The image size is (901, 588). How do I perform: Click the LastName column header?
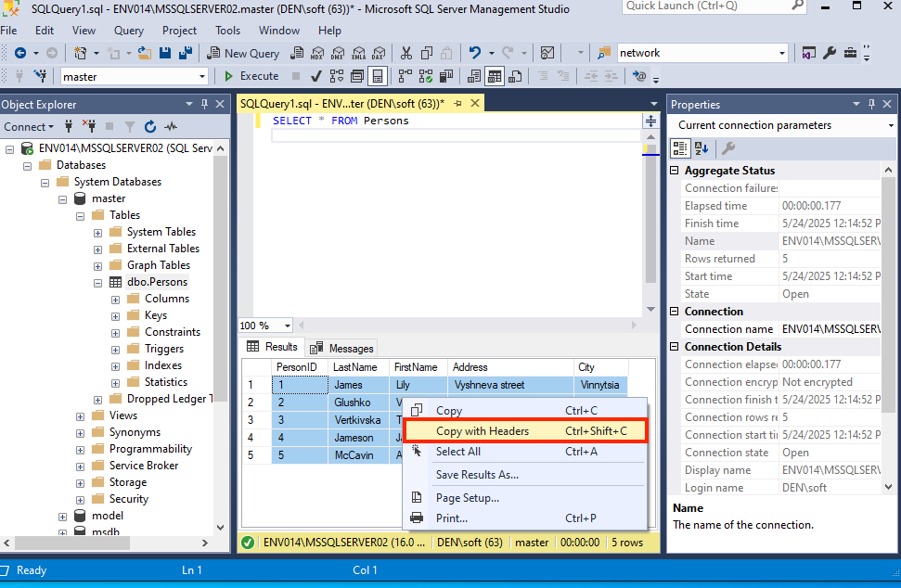357,367
